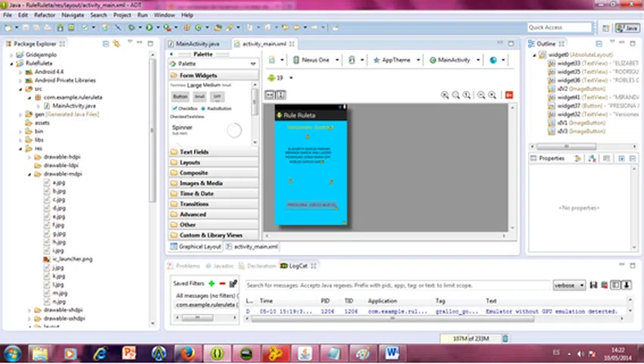
Task: Expand the Gridejemplo project node
Action: pyautogui.click(x=11, y=55)
